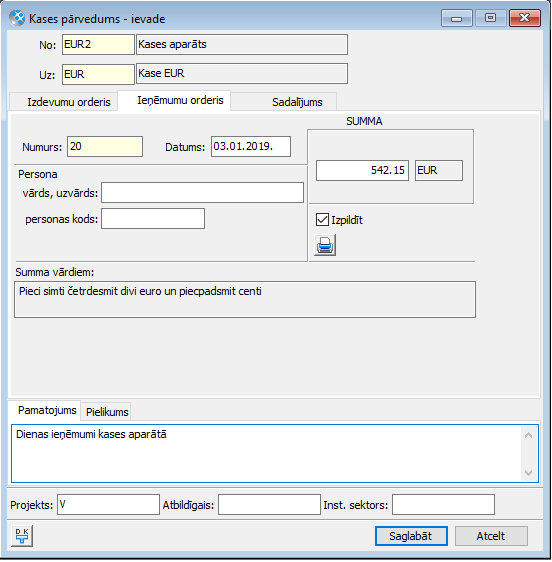Image resolution: width=552 pixels, height=562 pixels.
Task: Click the application icon in title bar
Action: pyautogui.click(x=16, y=18)
